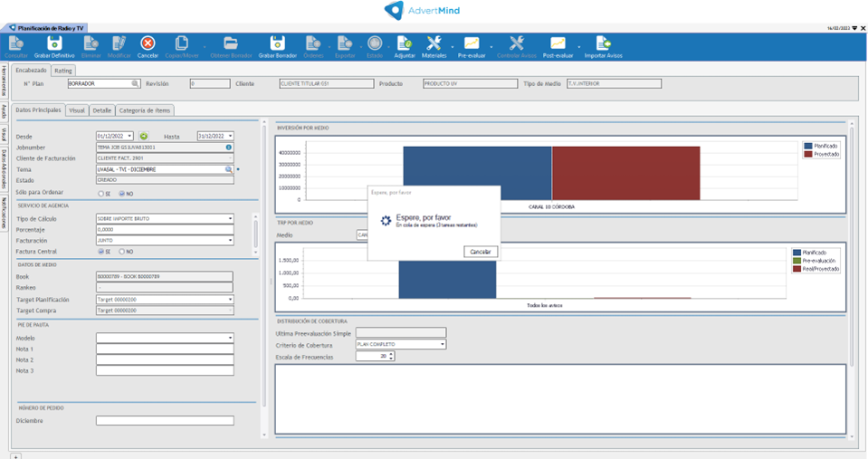Open the Desde date dropdown
Viewport: 868px width, 459px height.
129,136
